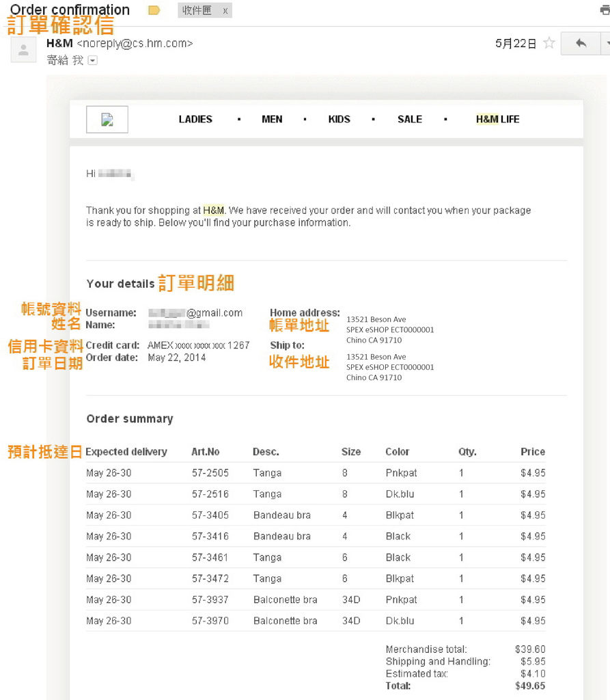Screen dimensions: 610x700
Task: Click the sender avatar icon
Action: (x=24, y=49)
